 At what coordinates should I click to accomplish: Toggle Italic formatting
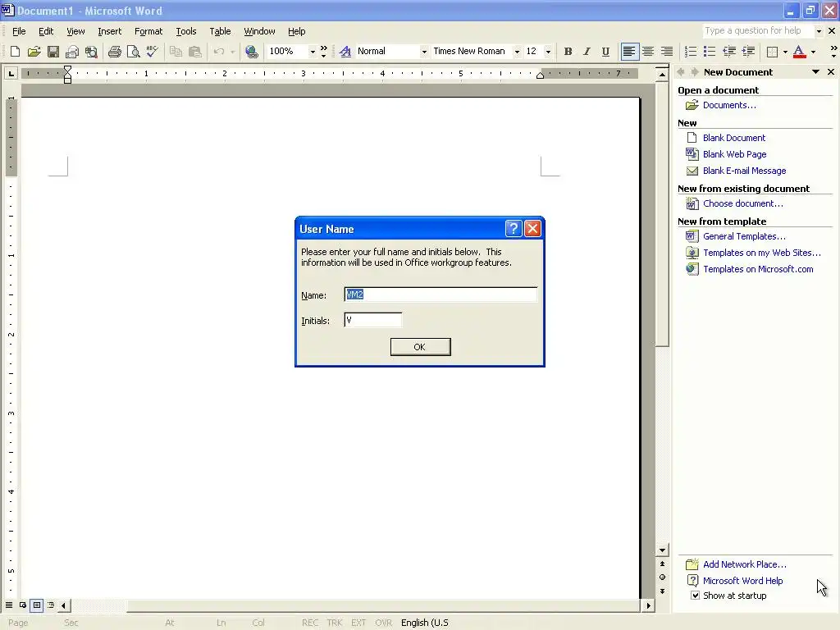[587, 52]
